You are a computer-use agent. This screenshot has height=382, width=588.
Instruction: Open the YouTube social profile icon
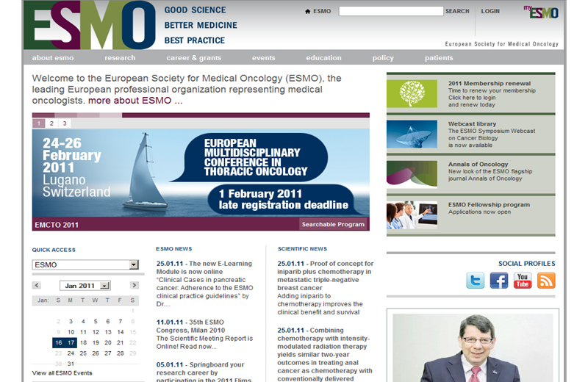[x=523, y=281]
